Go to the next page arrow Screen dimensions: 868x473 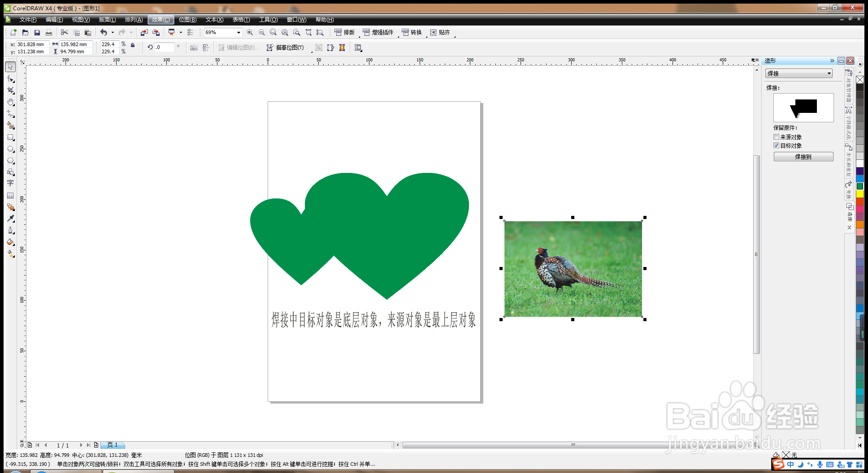[81, 445]
